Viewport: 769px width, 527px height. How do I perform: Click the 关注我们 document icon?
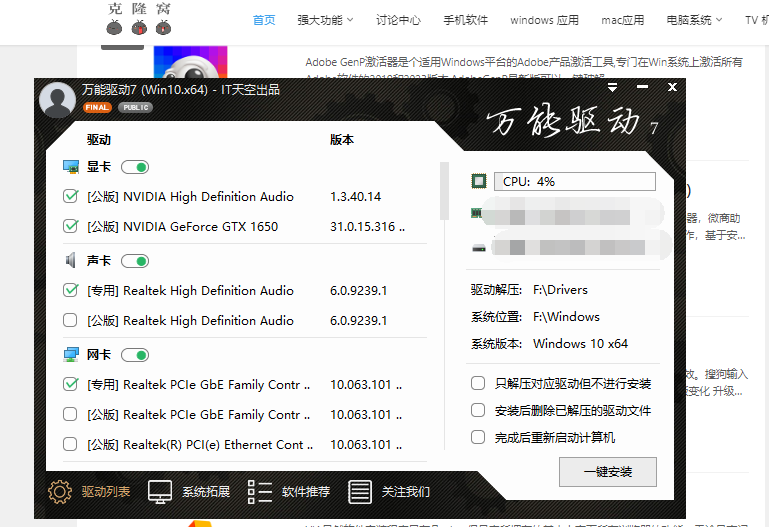coord(360,492)
